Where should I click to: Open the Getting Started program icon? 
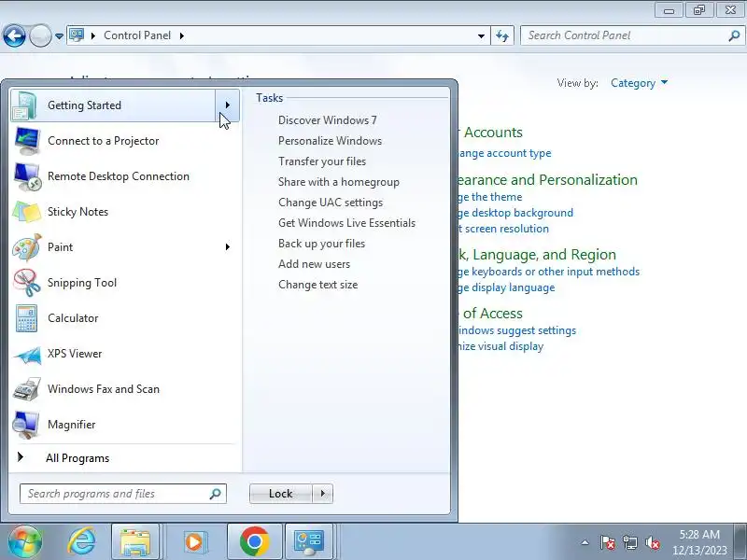pos(25,105)
